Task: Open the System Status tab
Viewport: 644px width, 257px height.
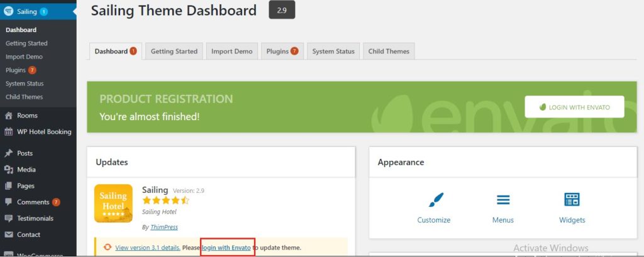Action: pyautogui.click(x=333, y=52)
